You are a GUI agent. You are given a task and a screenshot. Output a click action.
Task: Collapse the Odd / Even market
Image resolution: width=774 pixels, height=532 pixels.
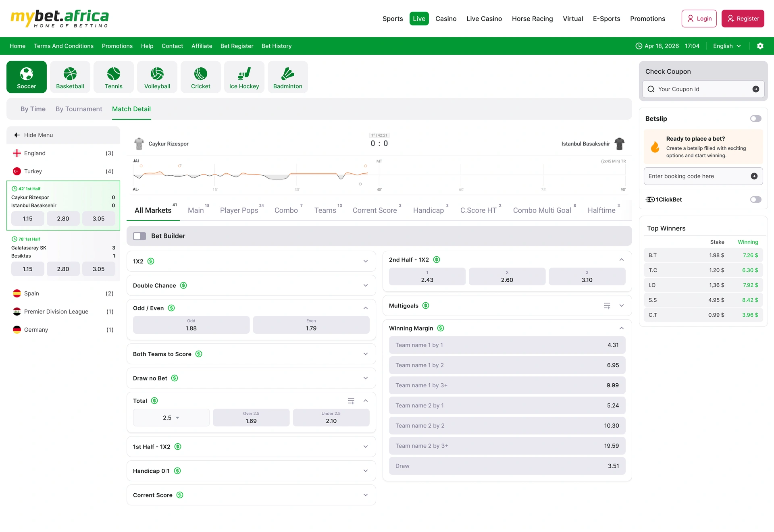[366, 308]
